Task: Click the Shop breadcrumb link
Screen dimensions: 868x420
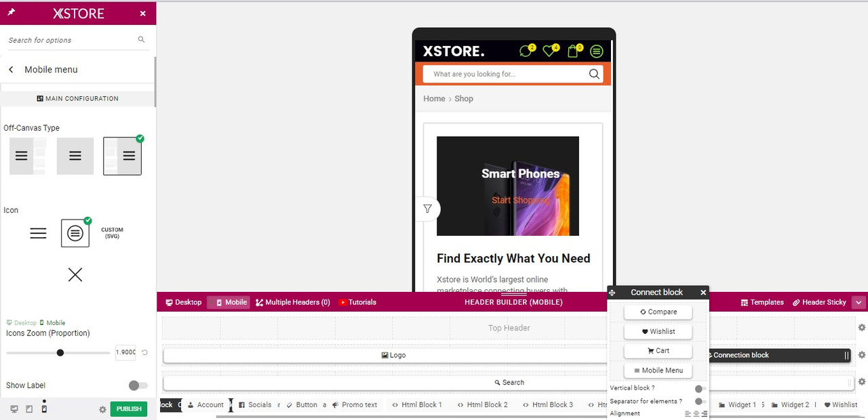Action: coord(464,98)
